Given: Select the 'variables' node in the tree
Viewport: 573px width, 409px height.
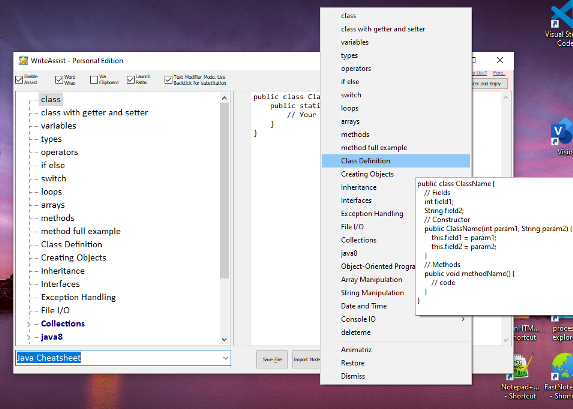Looking at the screenshot, I should (x=58, y=126).
